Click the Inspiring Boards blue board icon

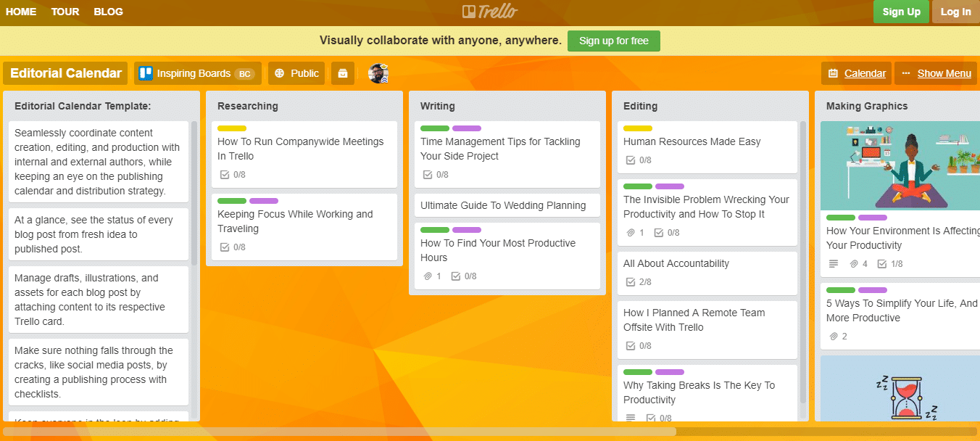click(x=144, y=73)
